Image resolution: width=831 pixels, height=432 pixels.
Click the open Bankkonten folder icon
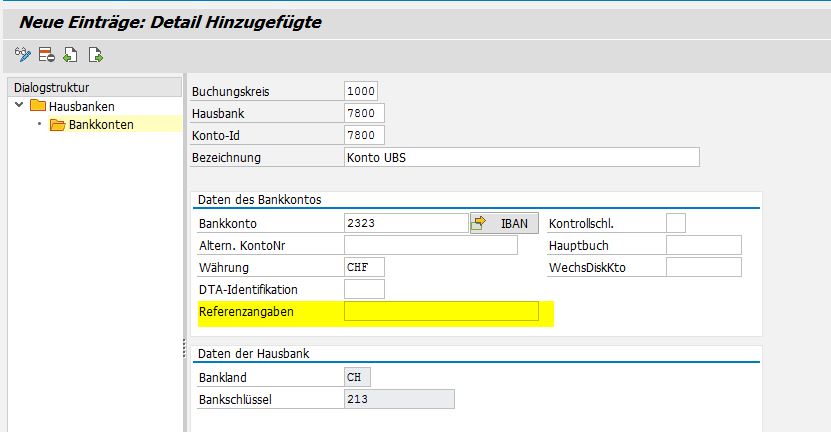click(x=57, y=125)
